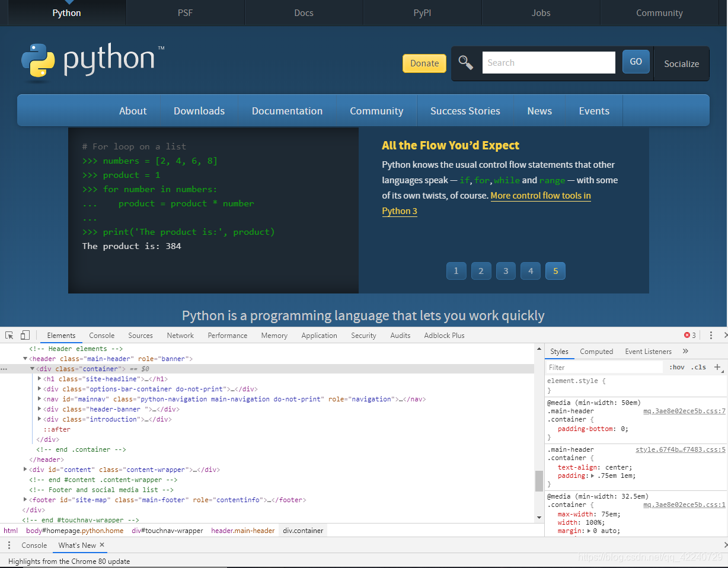Open style.67f4b…f7483.css:5 source link

pyautogui.click(x=681, y=450)
